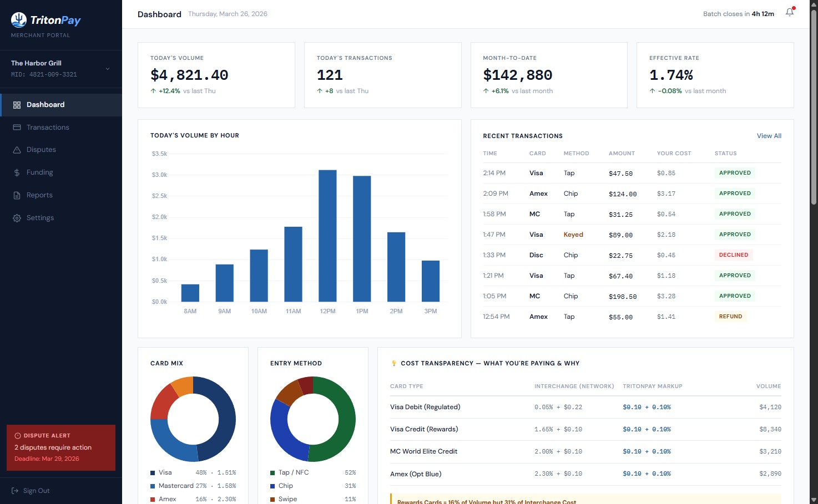Open the Dashboard grid icon in sidebar

(x=16, y=104)
